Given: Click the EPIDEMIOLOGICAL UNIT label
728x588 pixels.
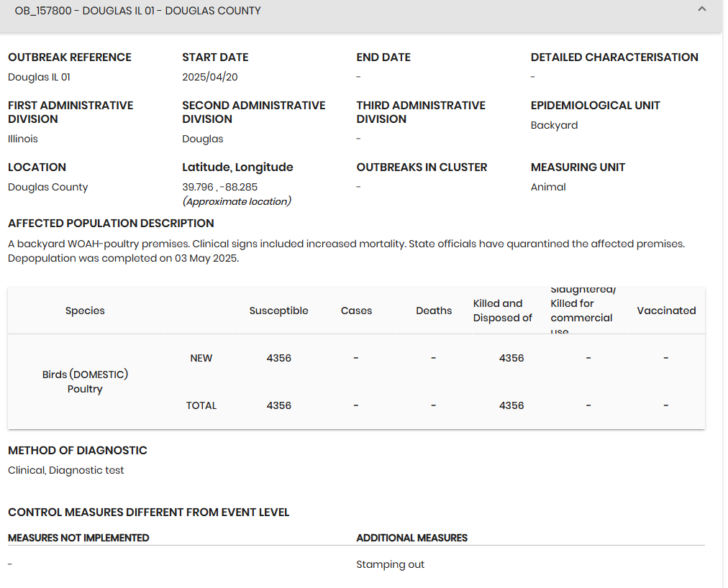Looking at the screenshot, I should [595, 106].
